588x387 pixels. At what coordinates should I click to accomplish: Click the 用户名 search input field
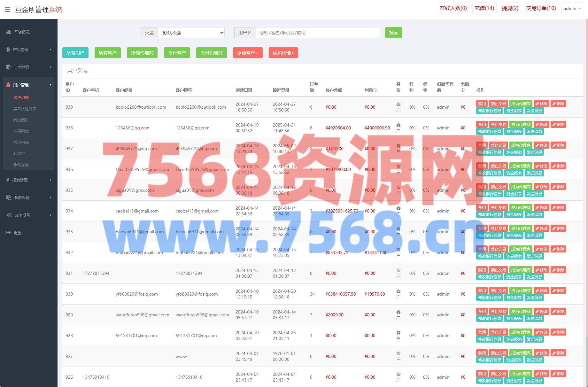click(x=318, y=33)
